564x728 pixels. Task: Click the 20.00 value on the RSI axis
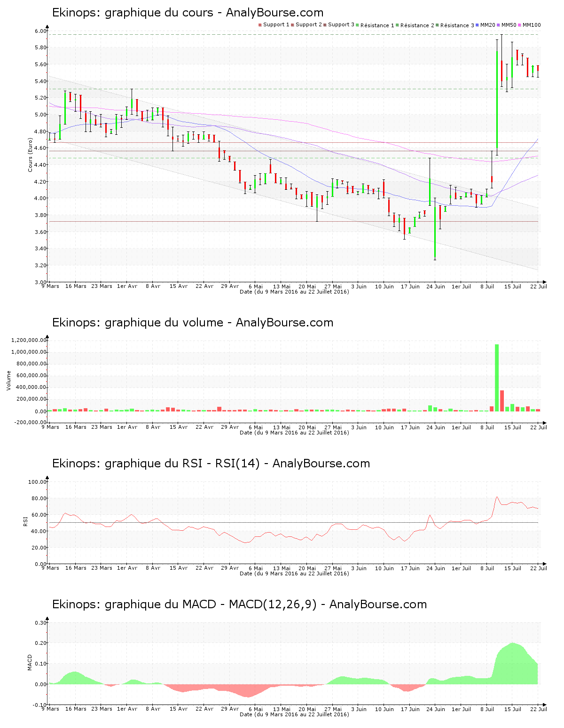[x=39, y=548]
